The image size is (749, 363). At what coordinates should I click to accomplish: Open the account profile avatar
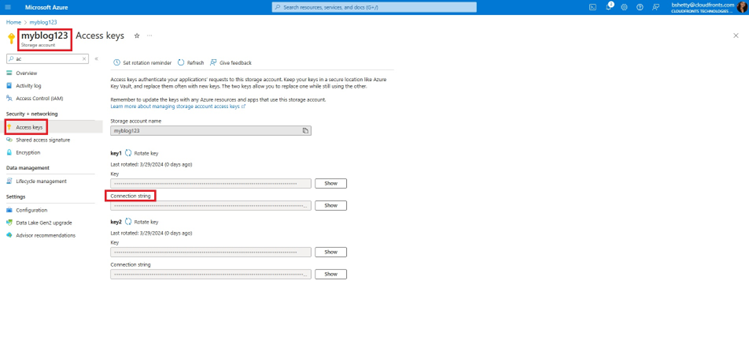point(742,7)
